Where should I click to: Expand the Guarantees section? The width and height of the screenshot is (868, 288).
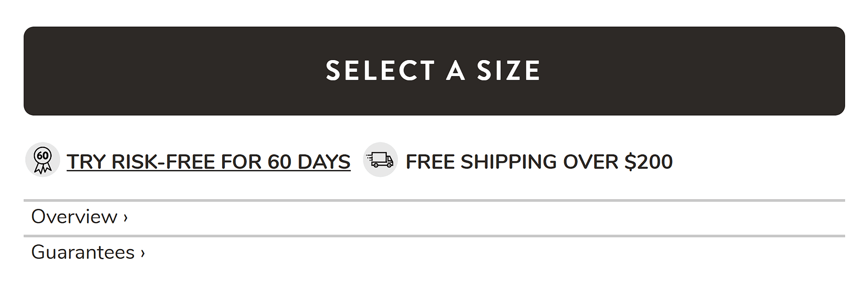tap(83, 252)
